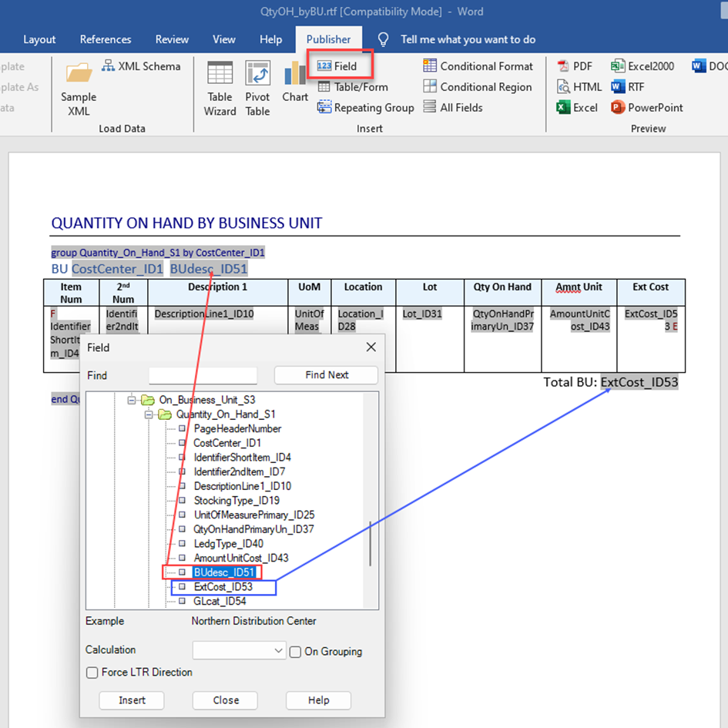
Task: Click the group Quantity_On_Hand_S1 by CostCenter_ID1 field
Action: tap(158, 253)
